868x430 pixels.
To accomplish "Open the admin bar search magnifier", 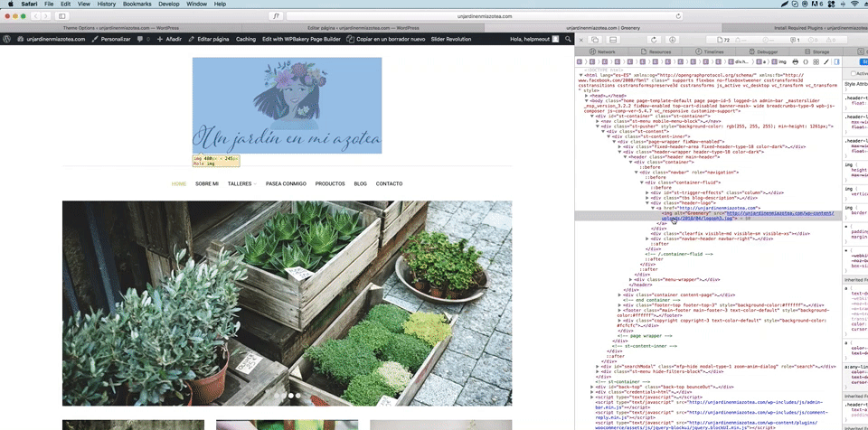I will [568, 39].
